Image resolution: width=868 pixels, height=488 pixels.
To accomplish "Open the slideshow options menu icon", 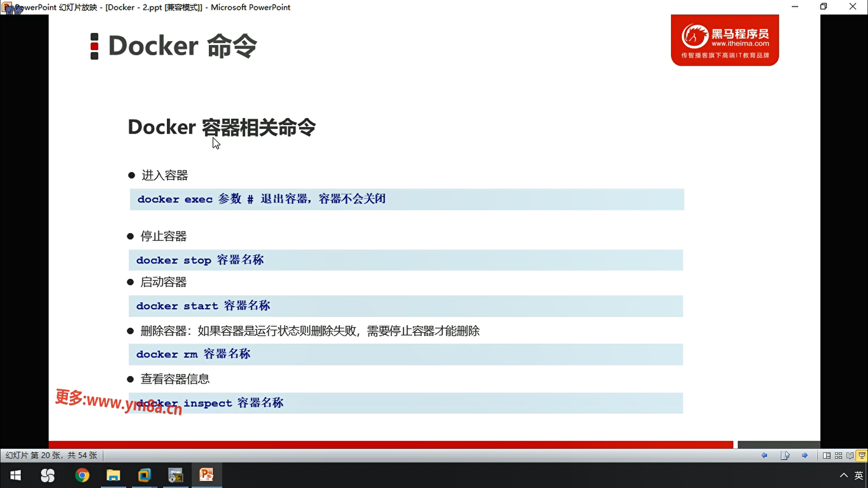I will click(x=785, y=455).
